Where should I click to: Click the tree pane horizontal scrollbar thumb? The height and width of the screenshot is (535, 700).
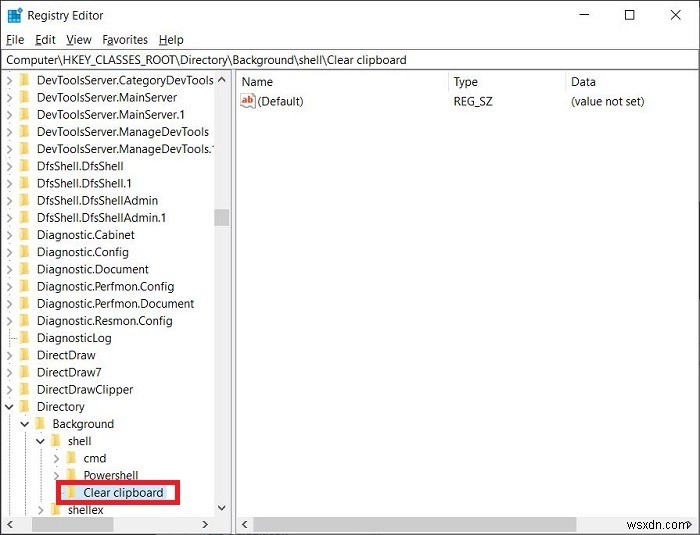point(73,524)
